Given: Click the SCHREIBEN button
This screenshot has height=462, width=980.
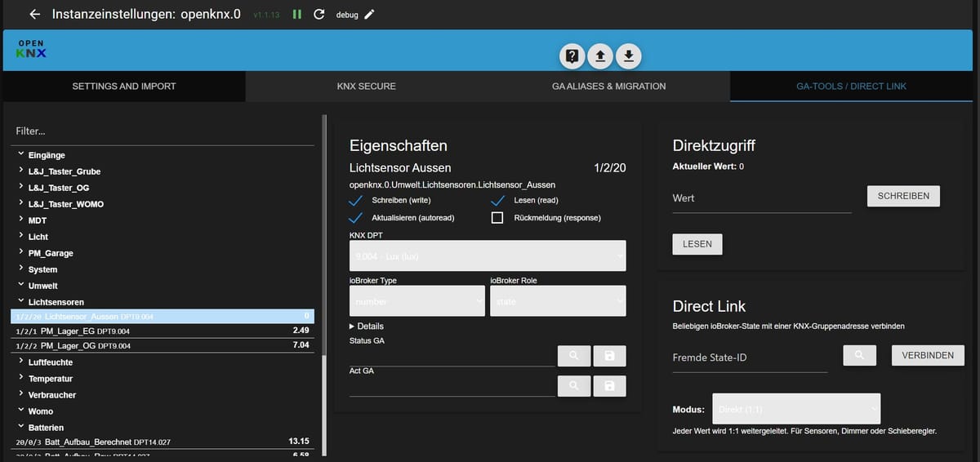Looking at the screenshot, I should (903, 196).
